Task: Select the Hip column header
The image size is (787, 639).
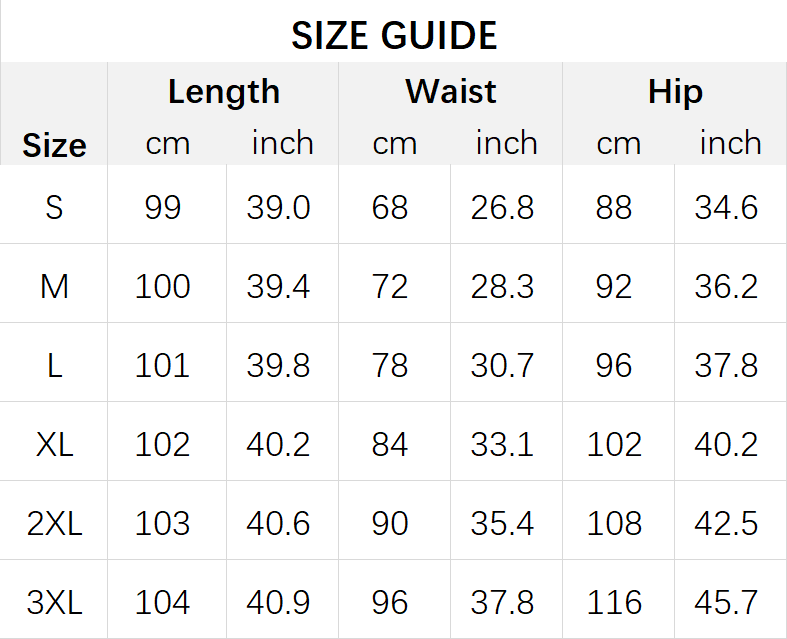Action: click(x=675, y=92)
